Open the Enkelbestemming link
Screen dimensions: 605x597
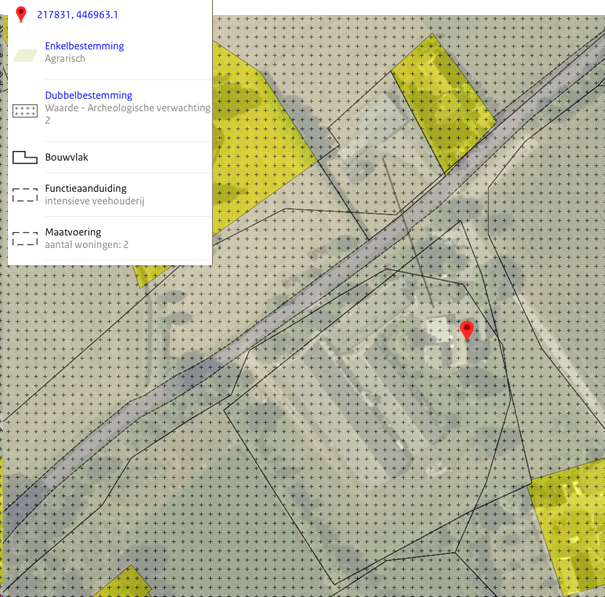84,46
